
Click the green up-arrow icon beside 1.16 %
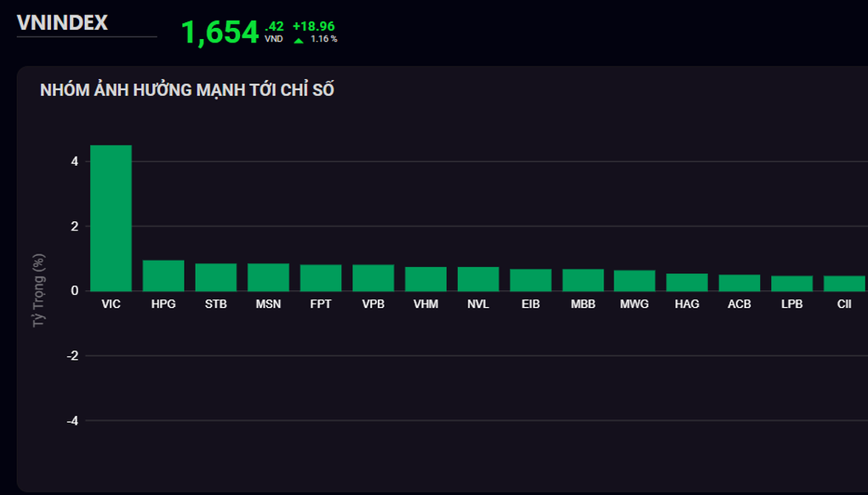coord(299,40)
